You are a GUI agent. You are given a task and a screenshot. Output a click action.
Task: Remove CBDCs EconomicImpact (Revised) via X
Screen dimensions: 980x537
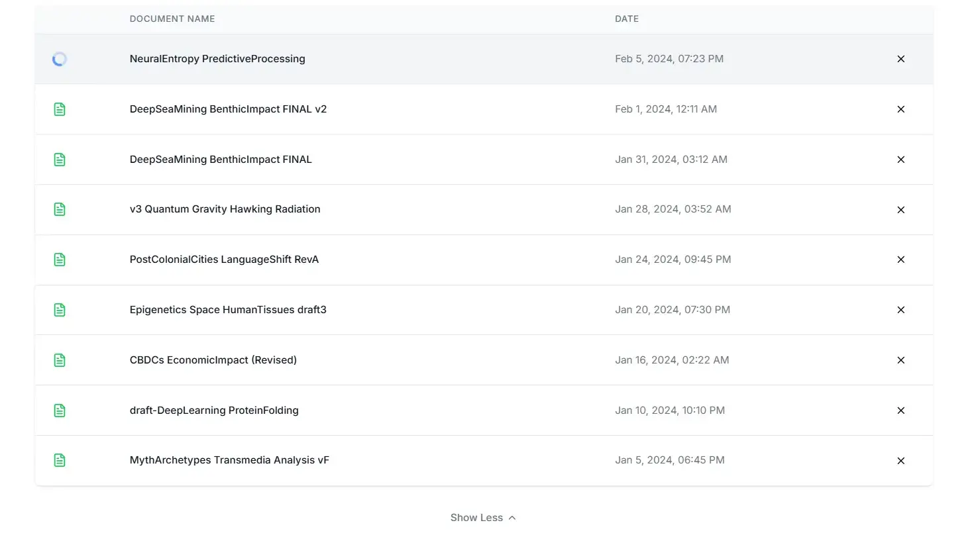pos(900,360)
